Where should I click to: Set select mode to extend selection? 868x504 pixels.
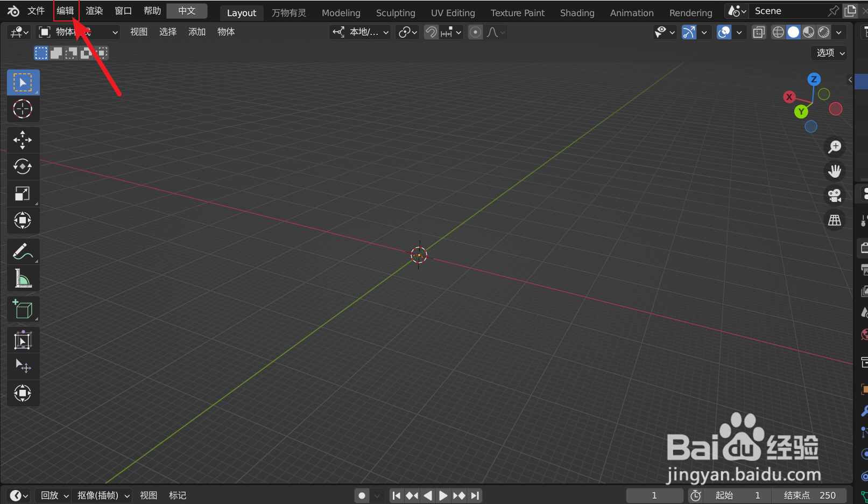(56, 53)
